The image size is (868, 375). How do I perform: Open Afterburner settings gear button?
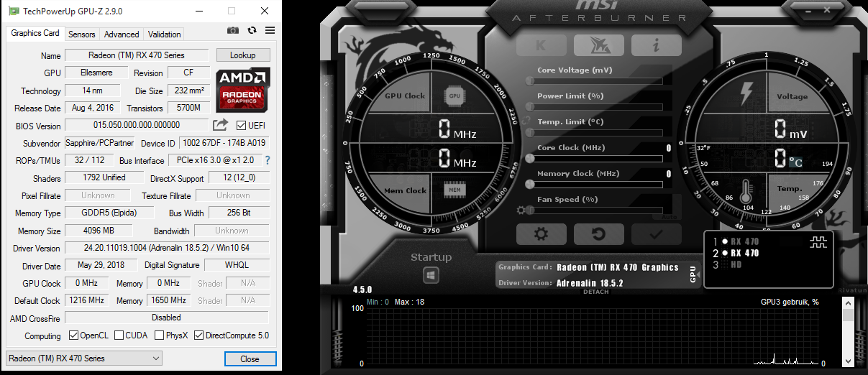[541, 233]
